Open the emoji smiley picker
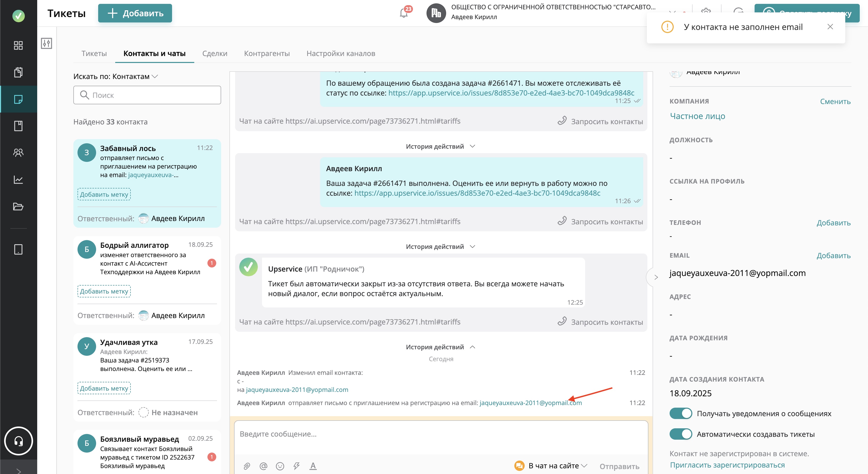This screenshot has height=474, width=868. pos(280,466)
